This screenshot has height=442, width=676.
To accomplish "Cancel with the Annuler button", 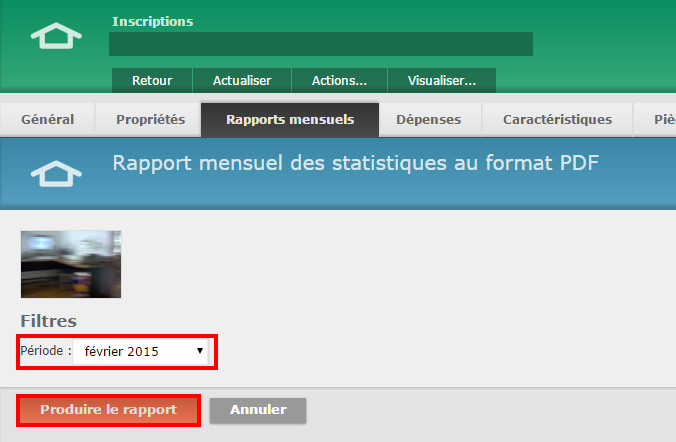I will click(258, 410).
